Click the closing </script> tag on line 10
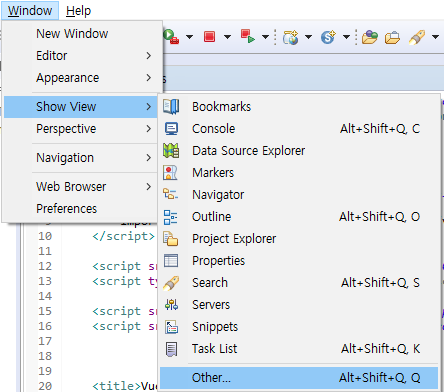 click(x=124, y=236)
